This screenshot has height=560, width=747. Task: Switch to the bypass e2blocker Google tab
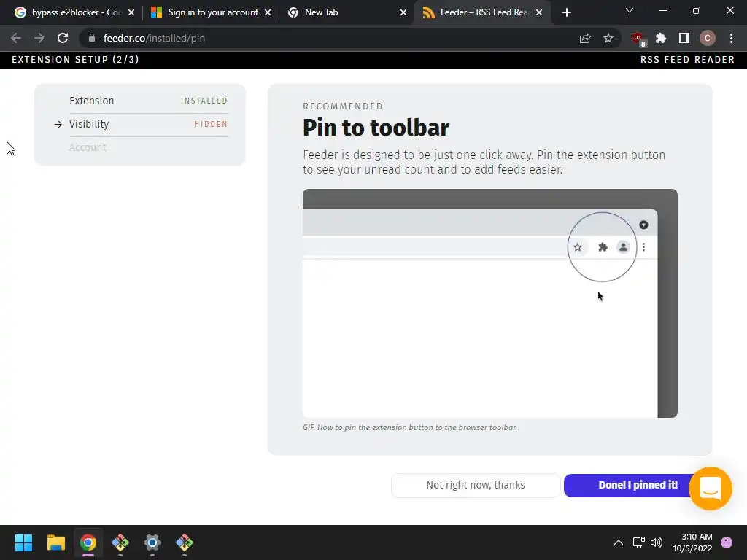[75, 12]
